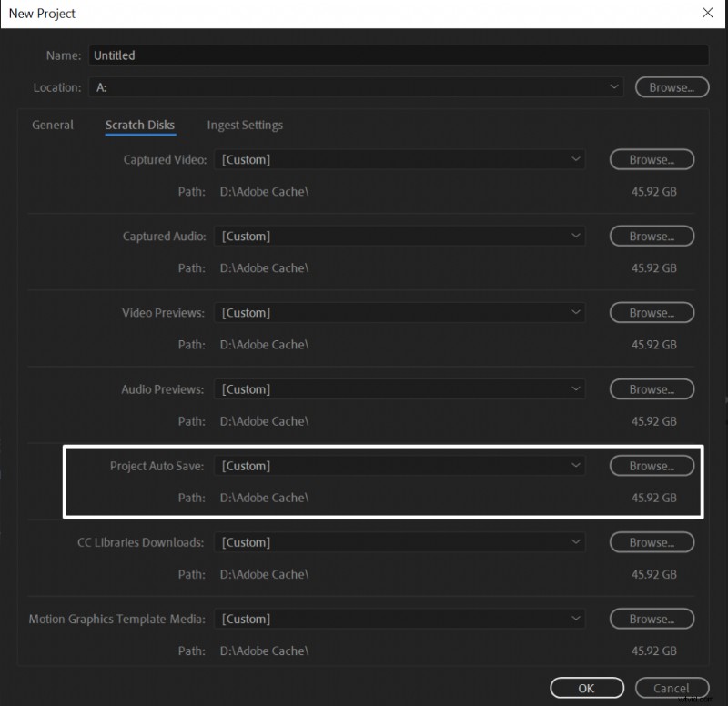Open the Project Auto Save dropdown

point(400,465)
